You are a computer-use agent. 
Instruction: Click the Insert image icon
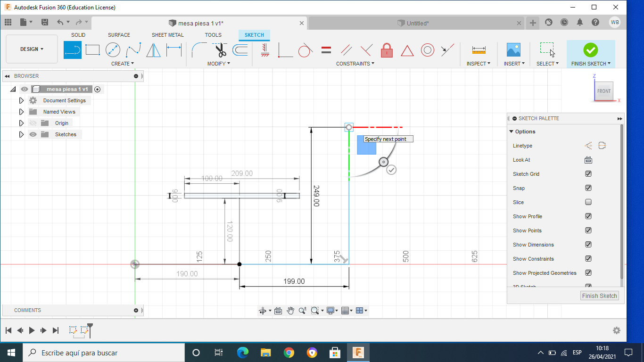[x=513, y=49]
